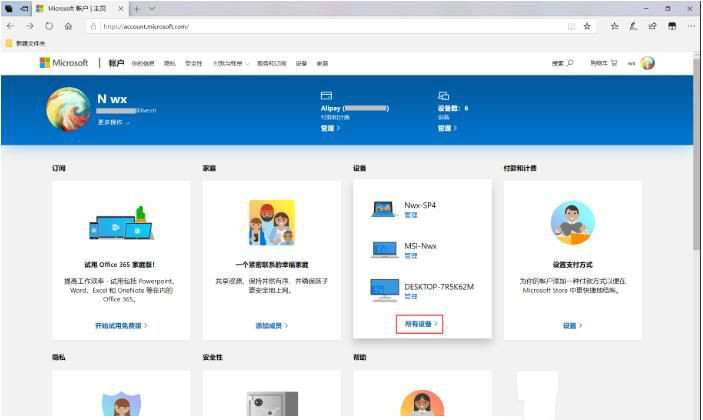The width and height of the screenshot is (703, 420).
Task: Reload the page with Refresh icon
Action: [49, 26]
